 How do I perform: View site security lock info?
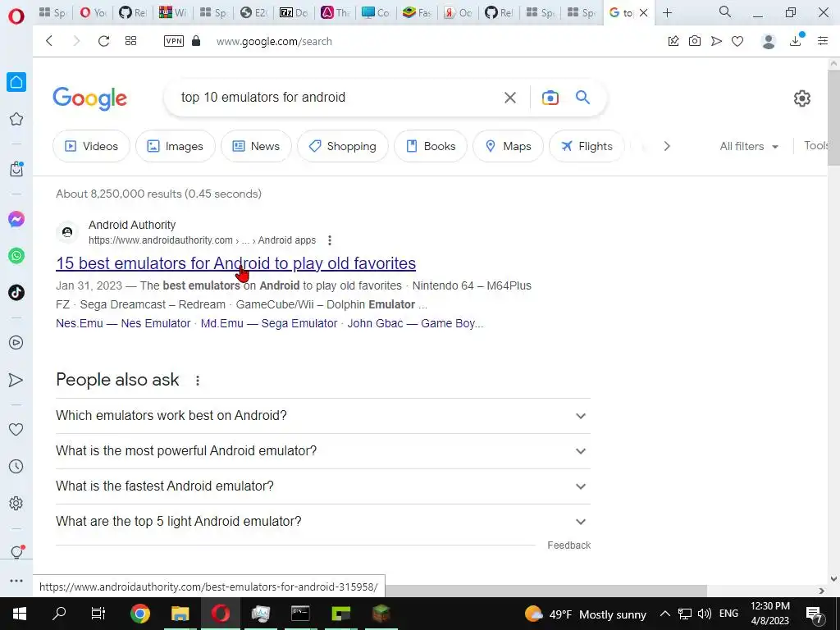tap(196, 41)
